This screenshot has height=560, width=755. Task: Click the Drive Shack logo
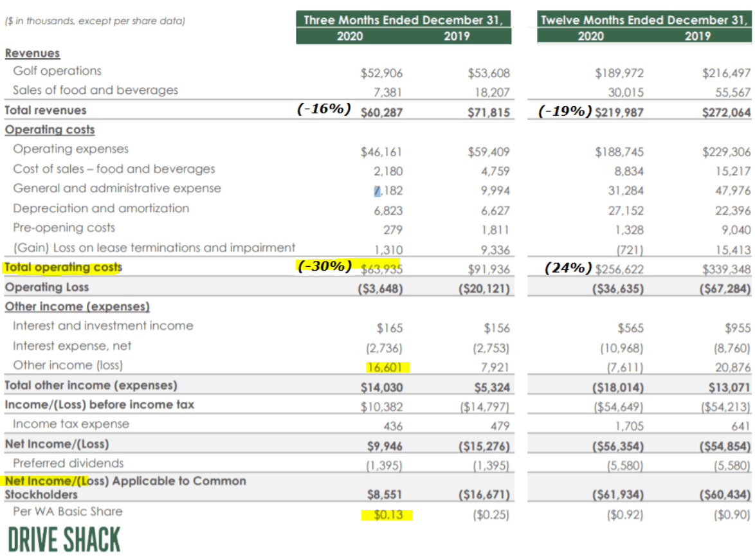point(64,539)
